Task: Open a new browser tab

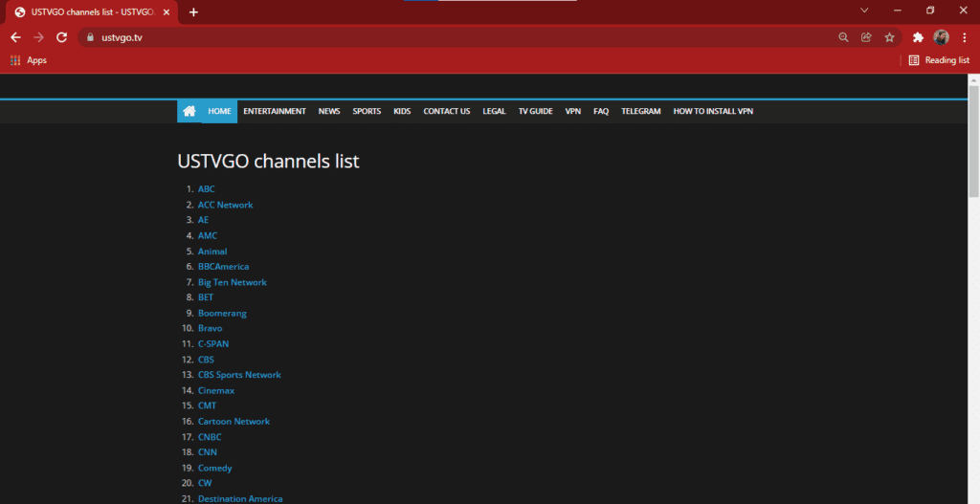Action: [193, 11]
